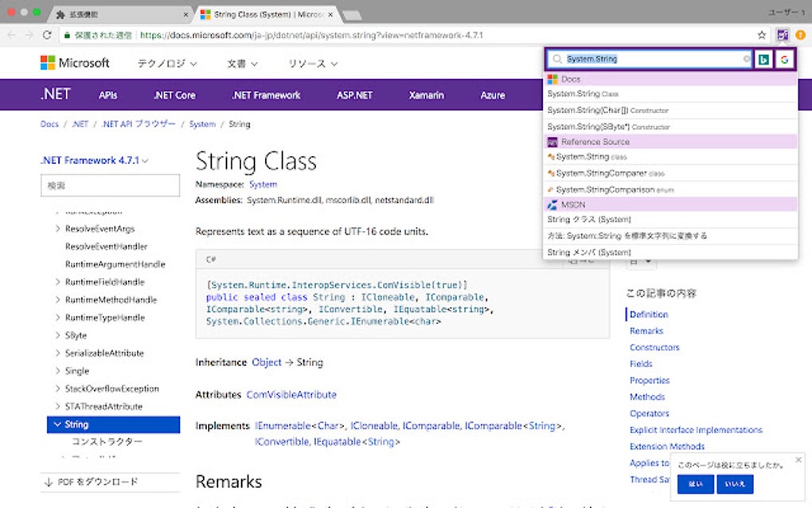Dismiss the page feedback popup
This screenshot has width=812, height=508.
(x=798, y=459)
